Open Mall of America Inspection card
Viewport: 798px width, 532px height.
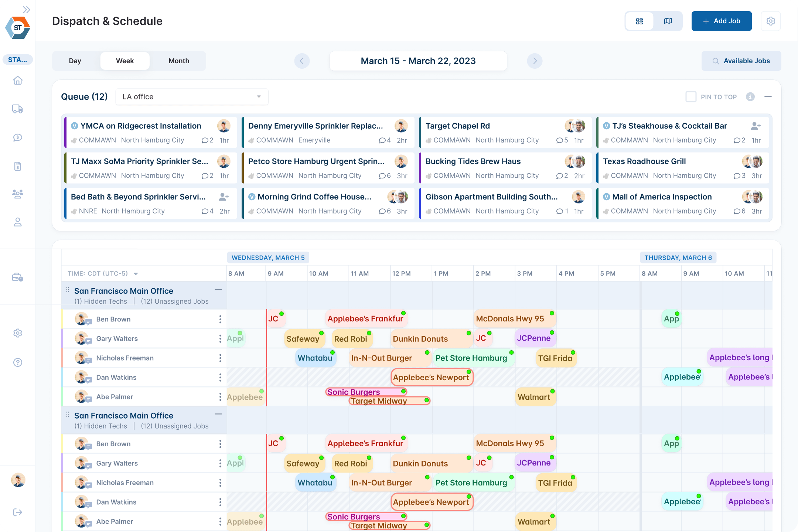click(683, 204)
